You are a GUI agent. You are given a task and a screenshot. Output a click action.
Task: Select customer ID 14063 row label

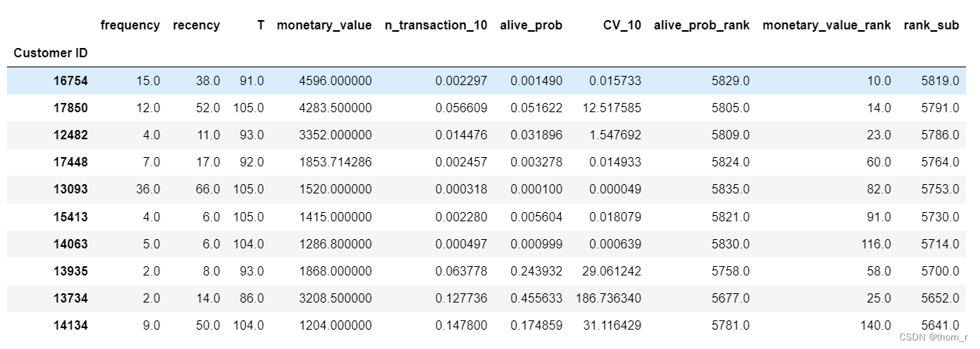coord(70,244)
